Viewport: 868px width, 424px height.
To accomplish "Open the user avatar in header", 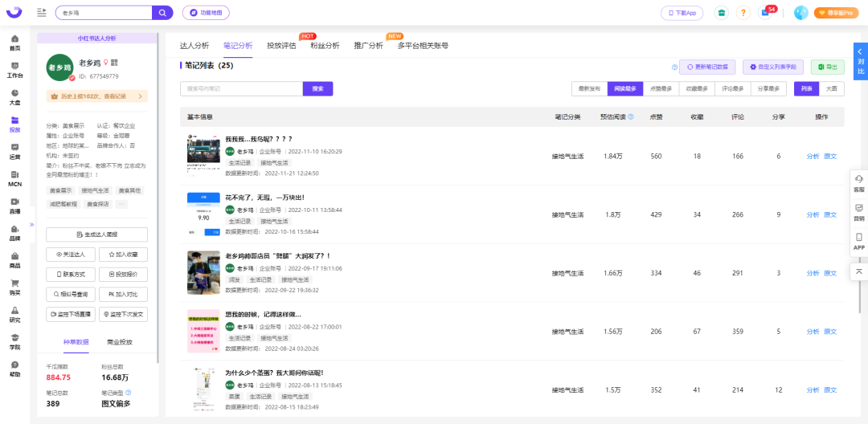I will coord(801,13).
